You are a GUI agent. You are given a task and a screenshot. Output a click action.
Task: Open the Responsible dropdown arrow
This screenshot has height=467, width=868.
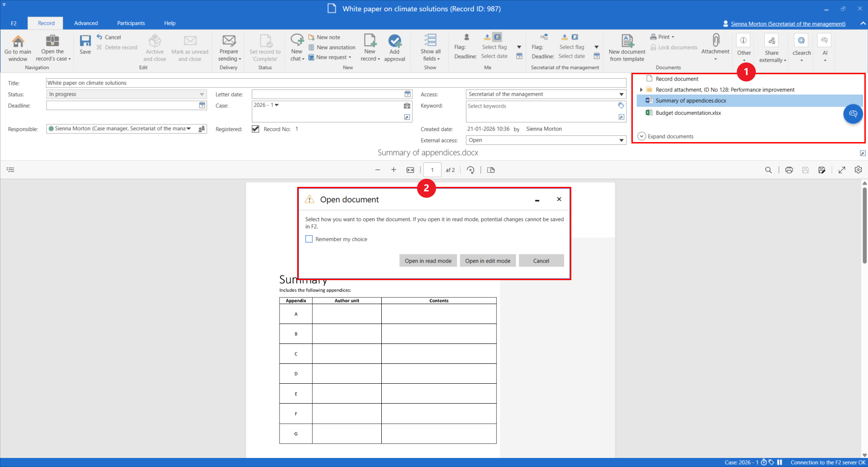[x=189, y=129]
